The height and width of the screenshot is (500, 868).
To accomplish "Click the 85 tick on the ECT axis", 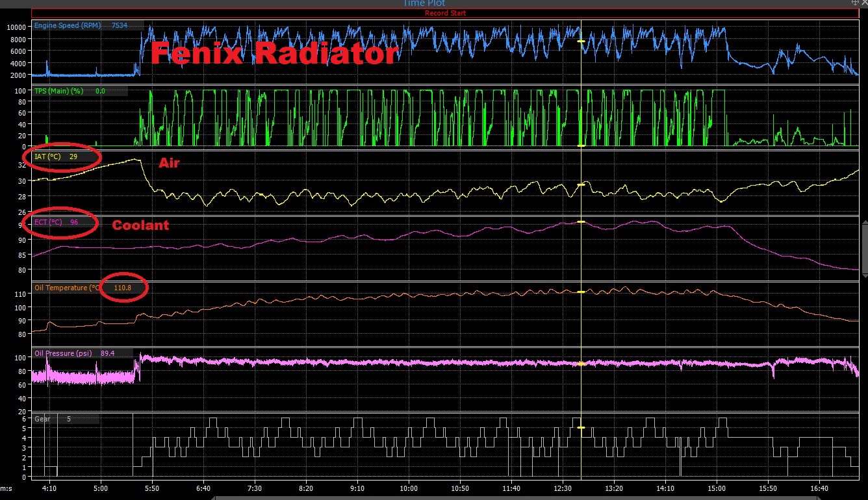I will (22, 255).
